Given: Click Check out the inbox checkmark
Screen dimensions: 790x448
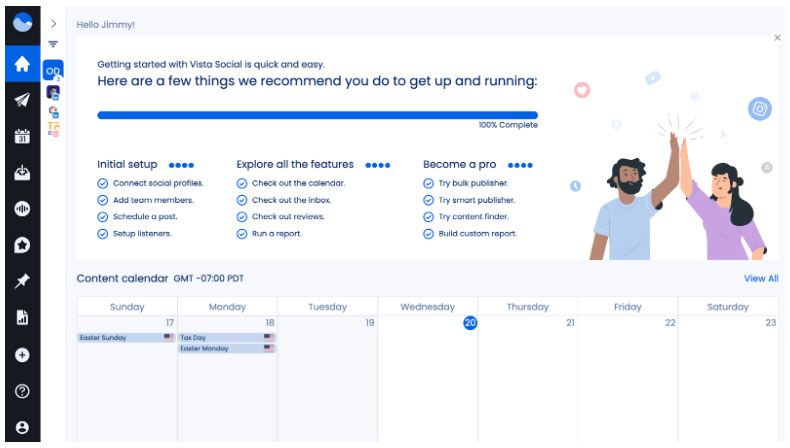Looking at the screenshot, I should point(242,200).
